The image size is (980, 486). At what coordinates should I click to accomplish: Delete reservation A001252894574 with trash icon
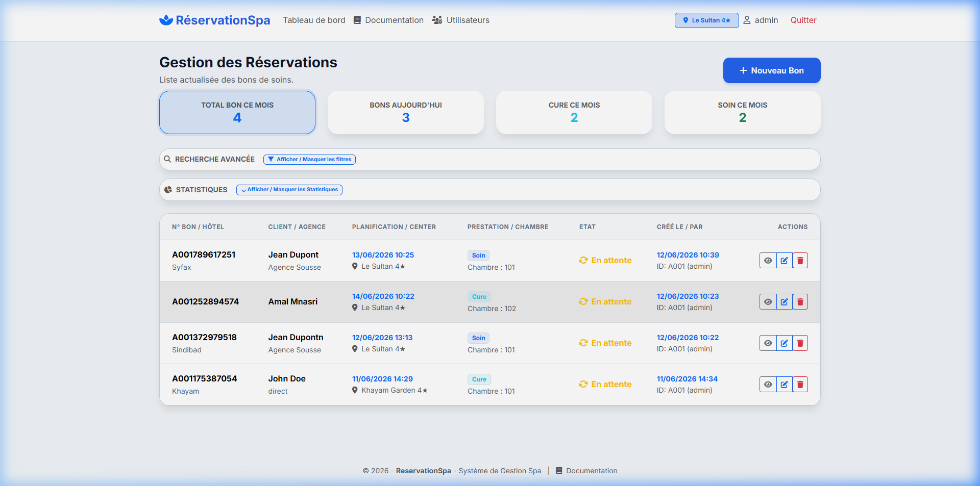(x=800, y=302)
